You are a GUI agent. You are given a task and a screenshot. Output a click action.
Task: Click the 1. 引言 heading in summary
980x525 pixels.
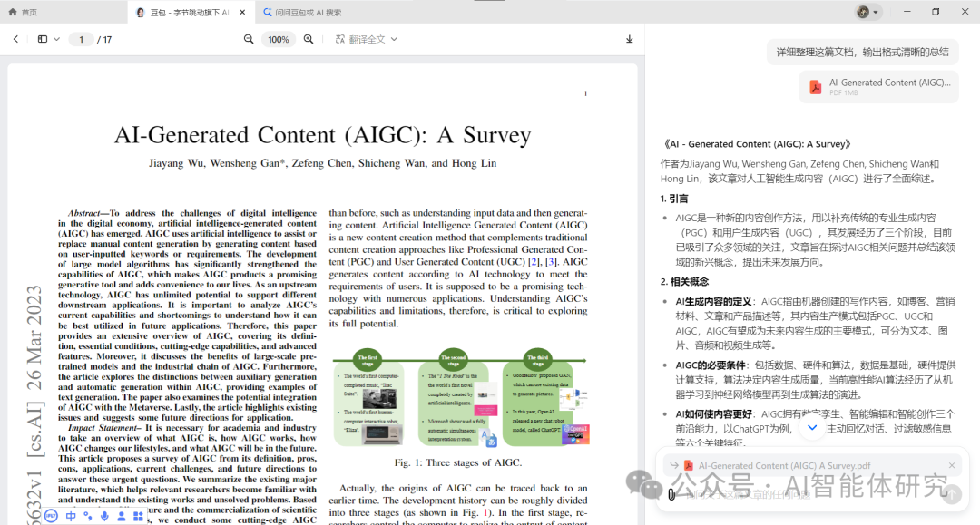coord(673,199)
